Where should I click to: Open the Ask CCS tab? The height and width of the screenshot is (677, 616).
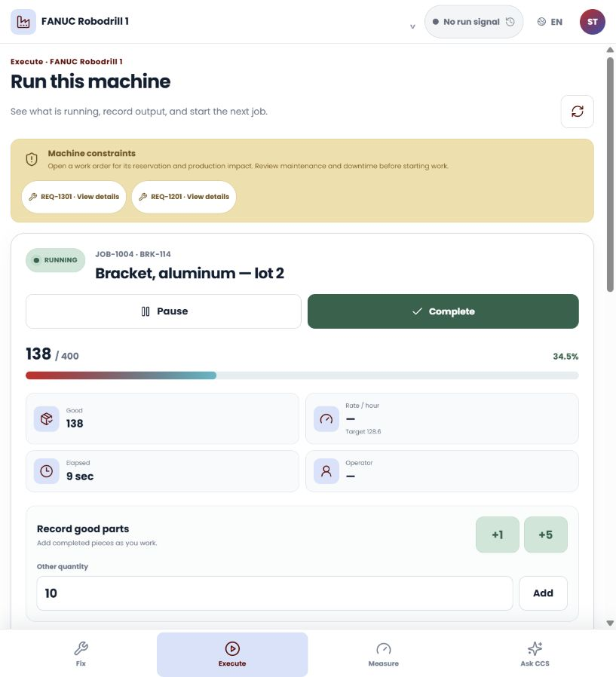(x=535, y=654)
